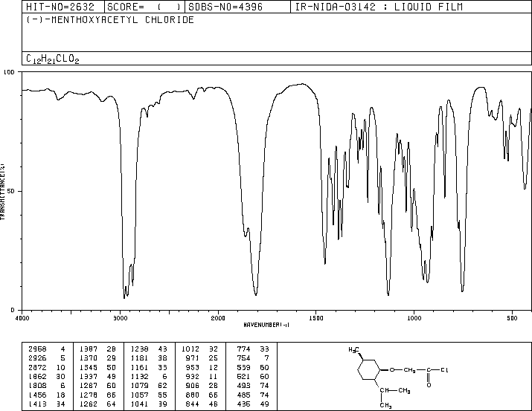Click the peak table entry 1862
Viewport: 532px width, 411px height.
37,376
